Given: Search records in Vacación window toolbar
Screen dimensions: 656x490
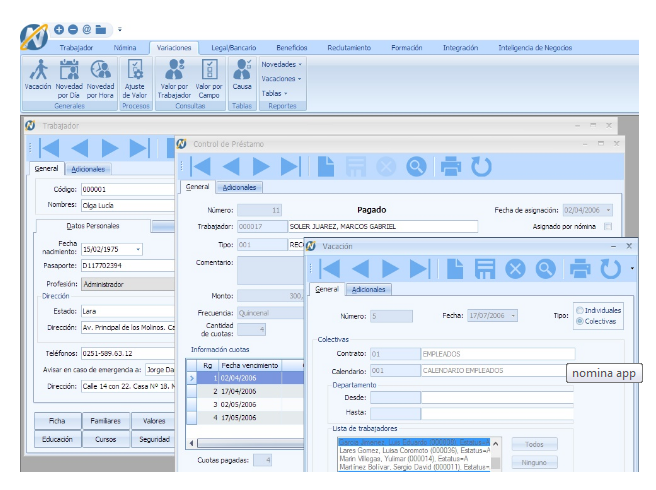Looking at the screenshot, I should tap(546, 269).
